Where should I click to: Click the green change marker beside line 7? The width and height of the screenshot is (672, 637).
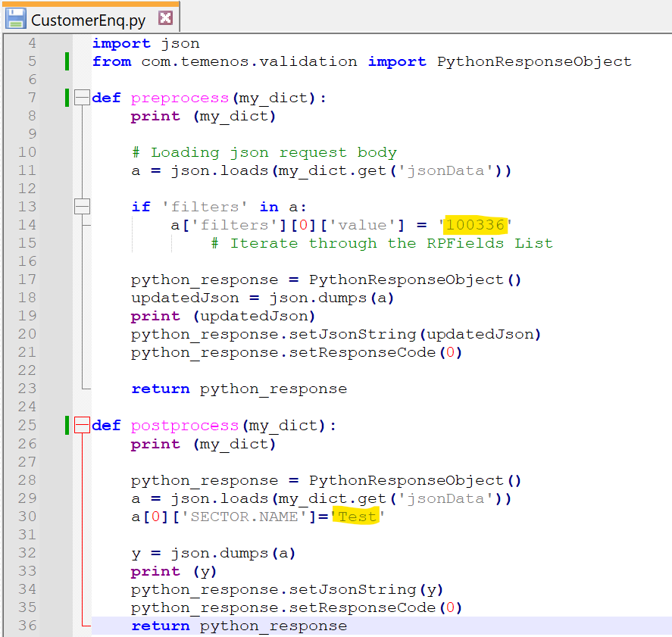(67, 98)
